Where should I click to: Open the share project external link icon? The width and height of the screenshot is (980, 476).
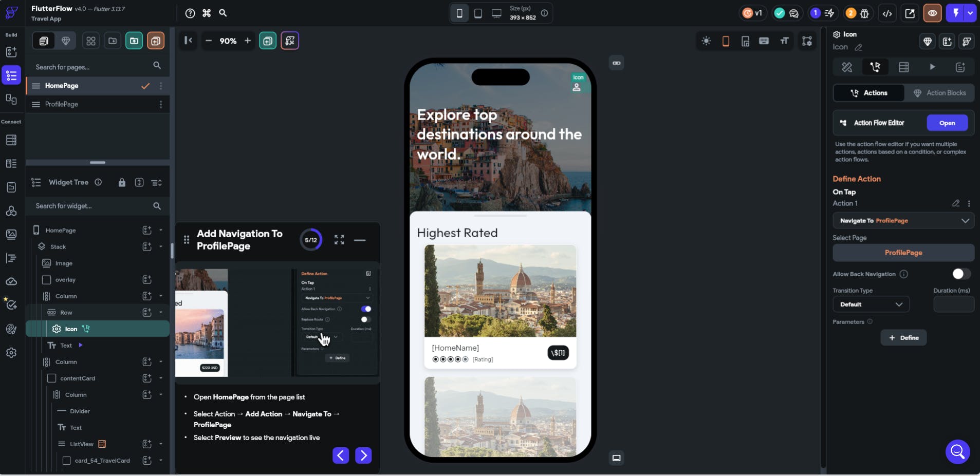pos(910,13)
